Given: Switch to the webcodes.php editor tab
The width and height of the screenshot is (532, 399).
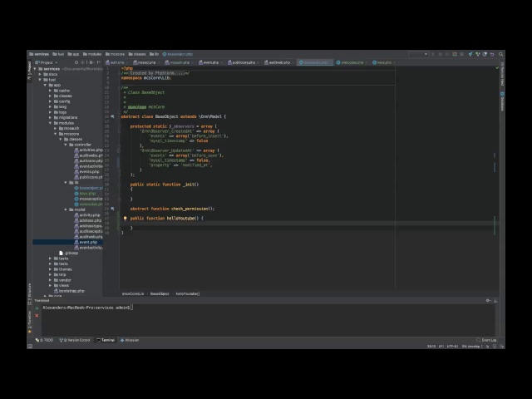Looking at the screenshot, I should (x=350, y=62).
